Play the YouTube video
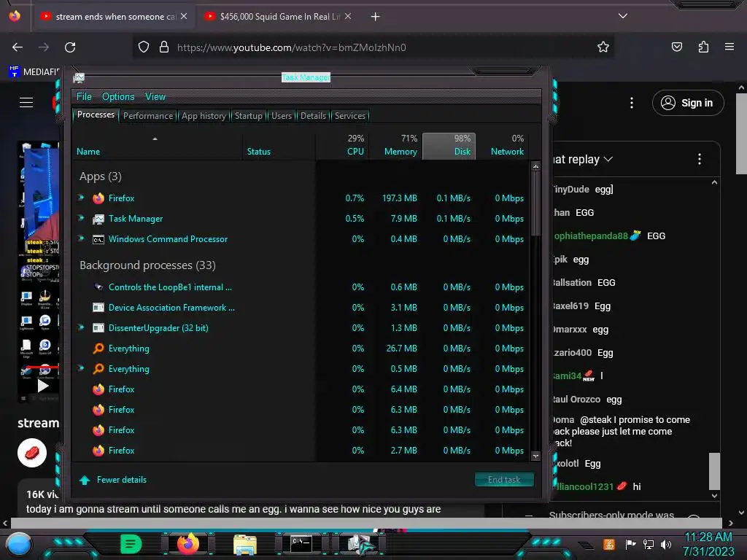The image size is (747, 560). pos(43,386)
